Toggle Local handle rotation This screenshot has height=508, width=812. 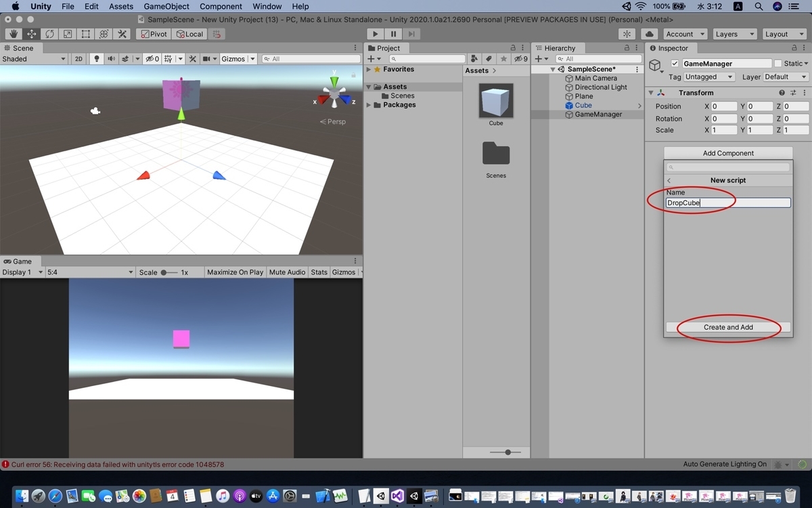pyautogui.click(x=189, y=34)
